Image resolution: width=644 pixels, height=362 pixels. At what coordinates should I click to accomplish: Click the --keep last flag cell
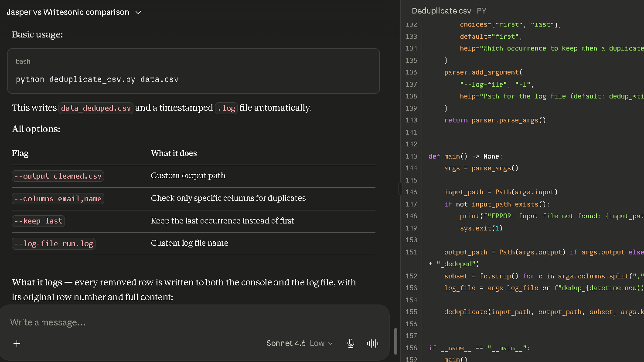(38, 221)
